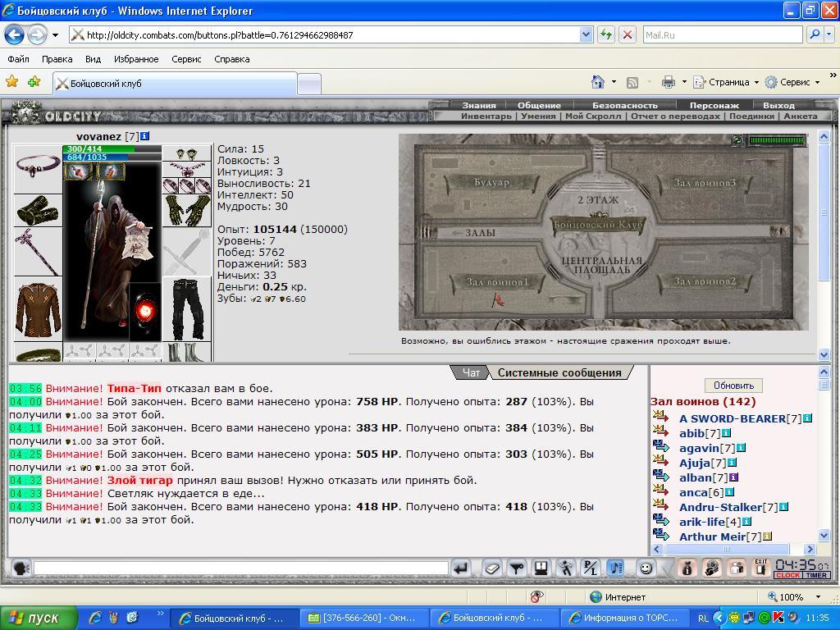Image resolution: width=840 pixels, height=630 pixels.
Task: Click the chat message input field
Action: coord(240,568)
